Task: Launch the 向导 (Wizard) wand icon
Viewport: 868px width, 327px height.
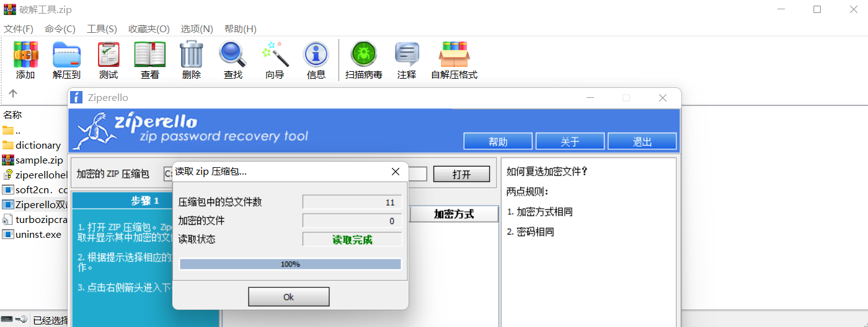Action: tap(275, 56)
